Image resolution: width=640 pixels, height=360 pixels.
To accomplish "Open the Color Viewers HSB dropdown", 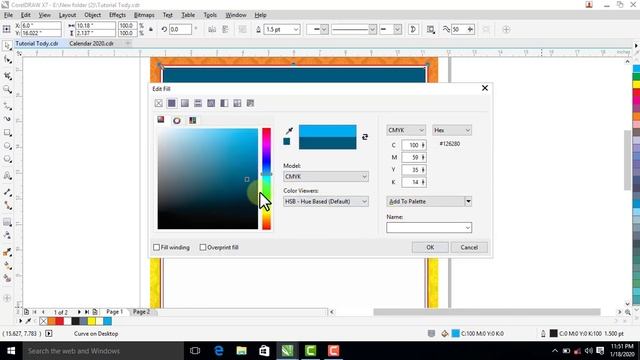I will 326,202.
